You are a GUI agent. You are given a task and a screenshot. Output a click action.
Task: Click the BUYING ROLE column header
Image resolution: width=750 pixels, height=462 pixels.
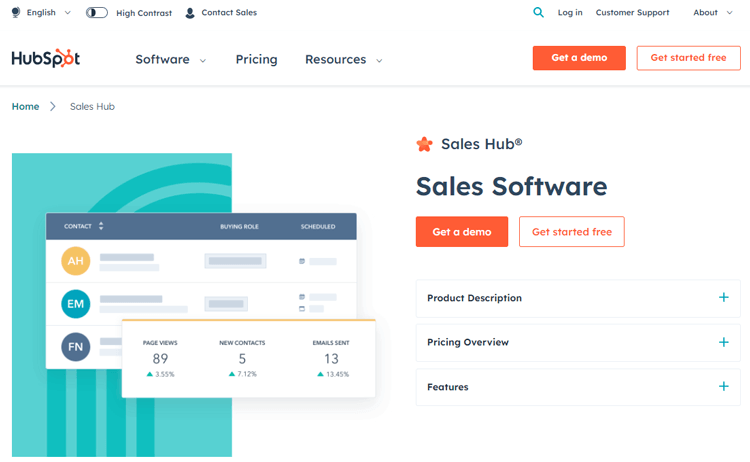[239, 226]
